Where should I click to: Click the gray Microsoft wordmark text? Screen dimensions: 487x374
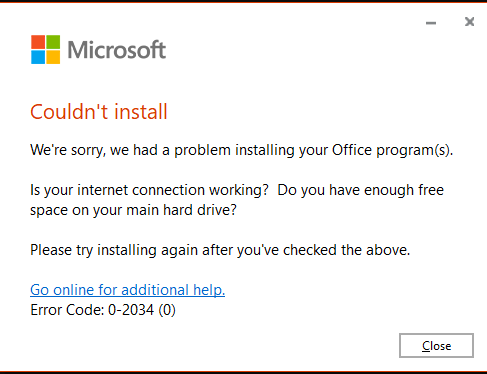[x=117, y=50]
